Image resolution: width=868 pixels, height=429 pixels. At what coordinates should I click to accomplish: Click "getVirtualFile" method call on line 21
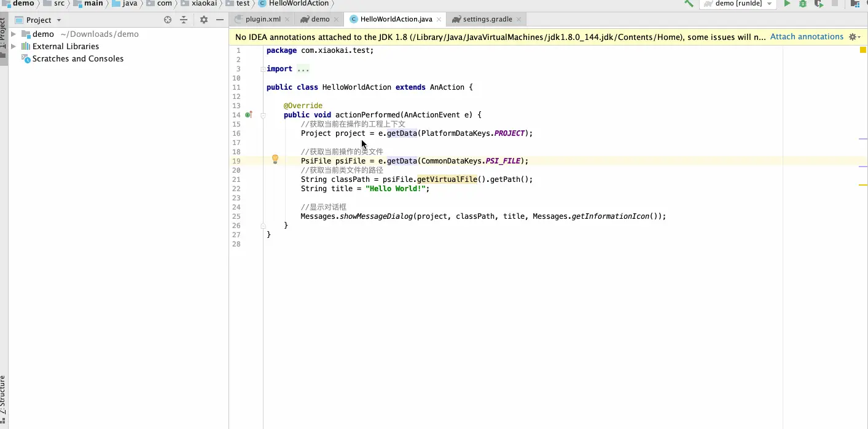tap(447, 179)
